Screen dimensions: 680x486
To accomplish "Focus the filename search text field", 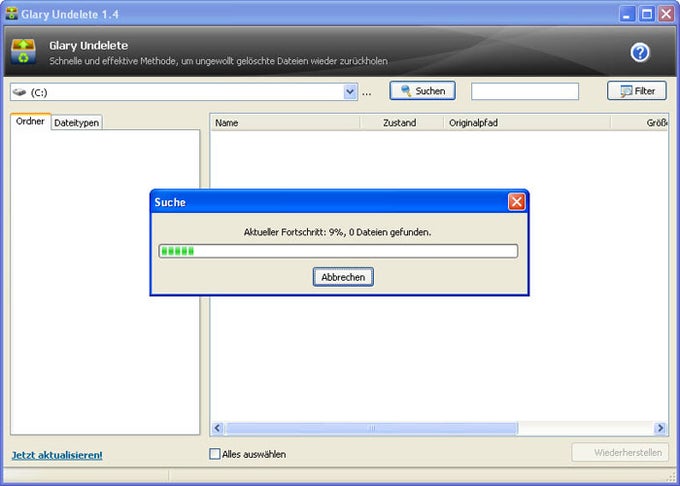I will [525, 91].
